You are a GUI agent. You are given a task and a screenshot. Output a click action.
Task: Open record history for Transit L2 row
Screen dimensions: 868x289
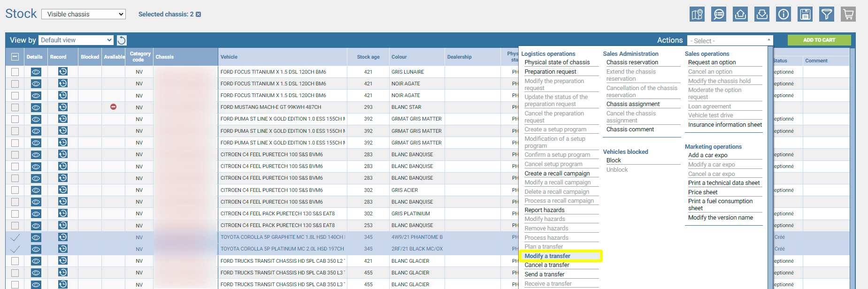pos(63,260)
